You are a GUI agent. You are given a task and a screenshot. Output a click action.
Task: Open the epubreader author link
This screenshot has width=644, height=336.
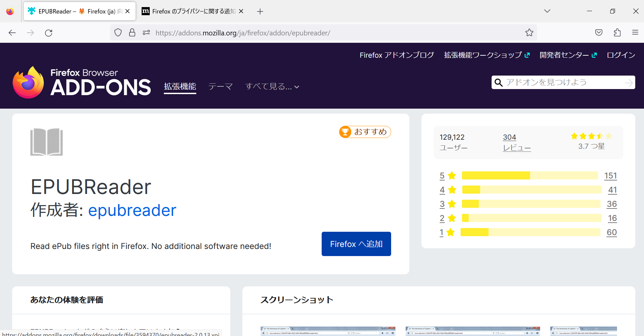(x=132, y=210)
